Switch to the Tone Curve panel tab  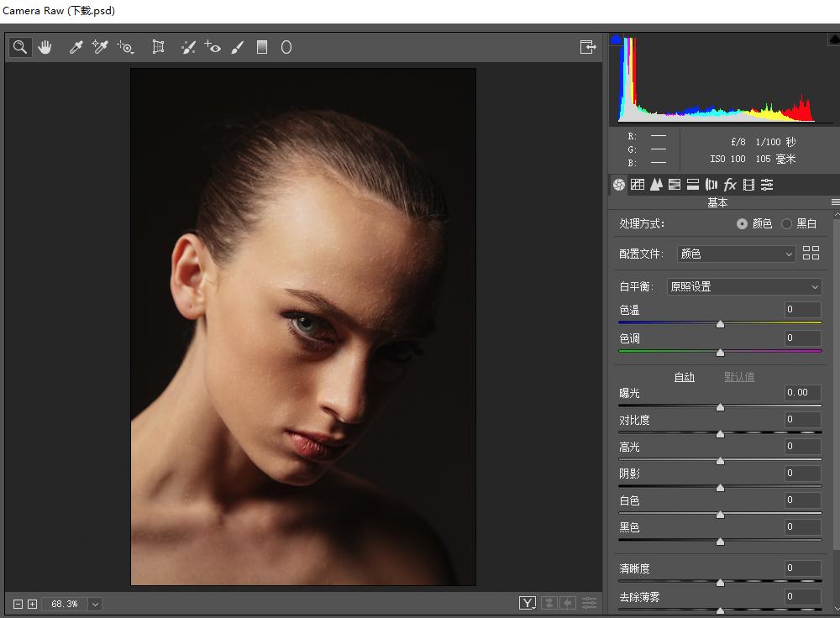(638, 185)
